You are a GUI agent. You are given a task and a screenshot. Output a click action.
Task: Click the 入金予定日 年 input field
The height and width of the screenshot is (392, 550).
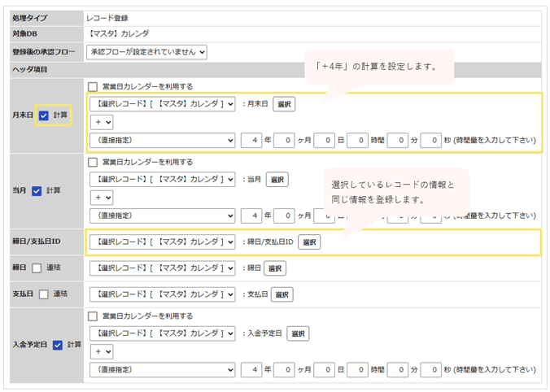tap(251, 369)
